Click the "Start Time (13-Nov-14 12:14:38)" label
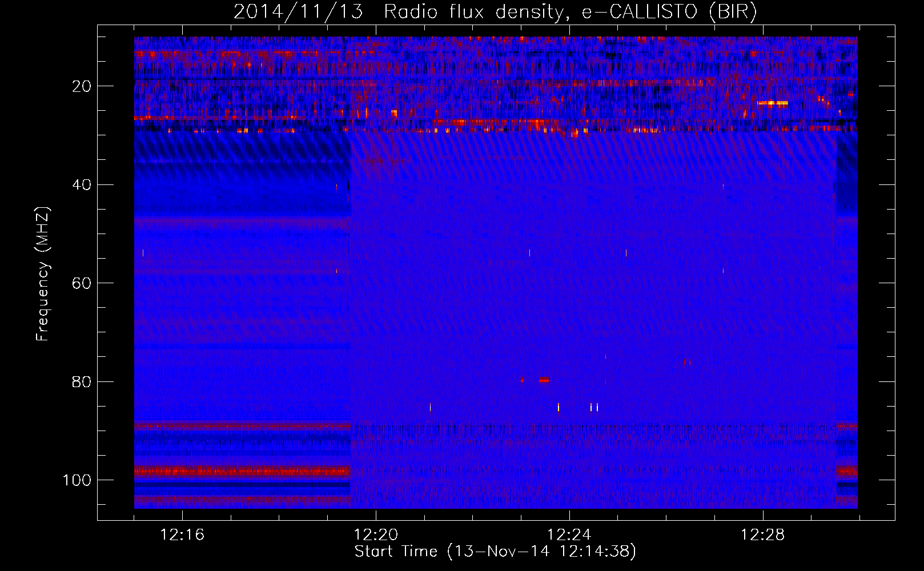 click(495, 552)
